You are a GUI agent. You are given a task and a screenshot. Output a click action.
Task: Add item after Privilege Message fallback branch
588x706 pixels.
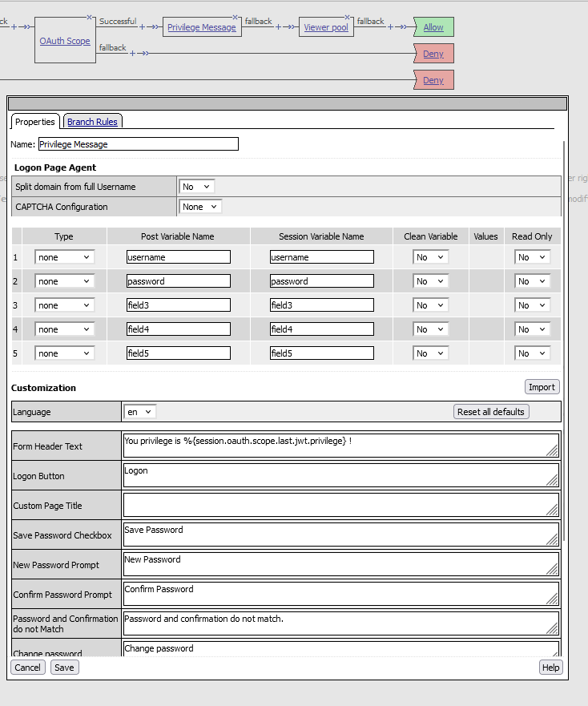pyautogui.click(x=279, y=26)
